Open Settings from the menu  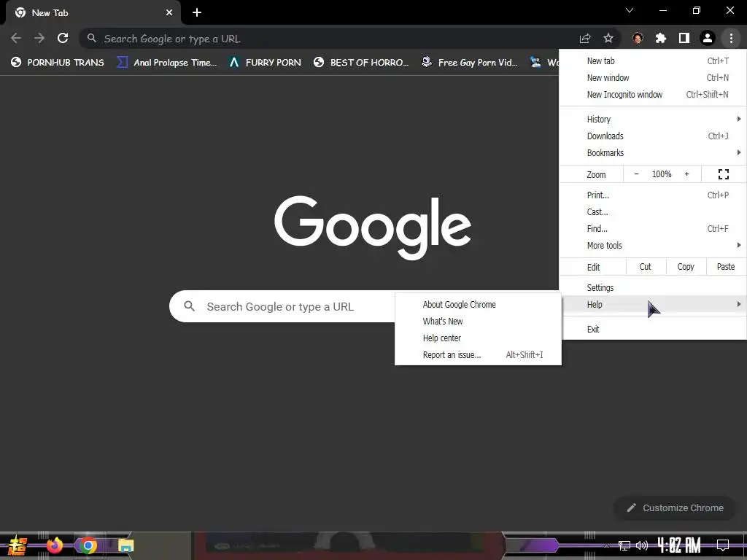pos(653,287)
